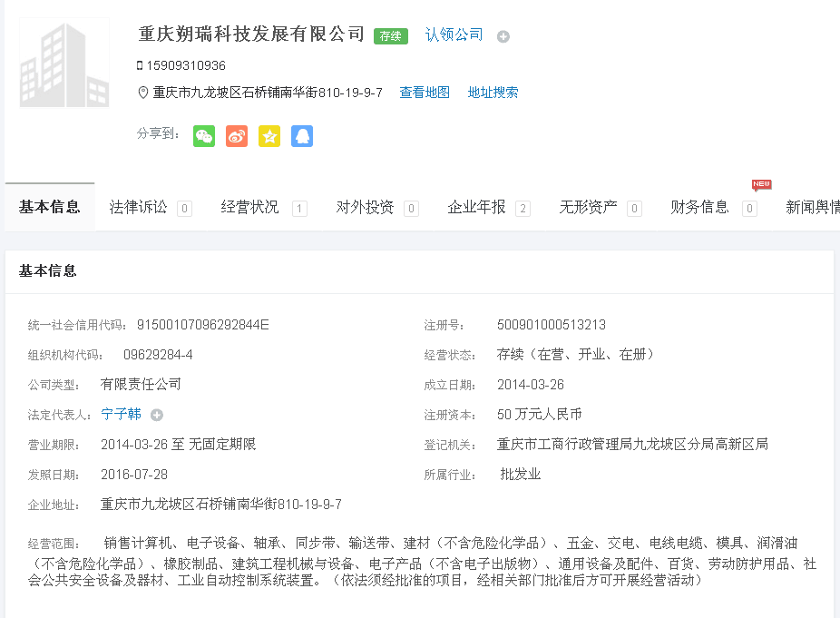Click the 认领公司 link
The image size is (840, 618).
coord(454,34)
